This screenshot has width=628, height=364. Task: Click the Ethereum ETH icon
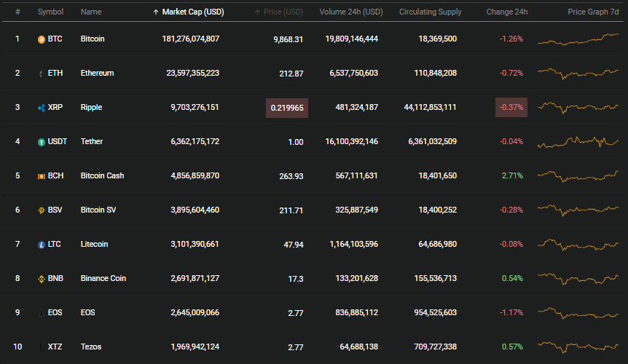[x=42, y=74]
